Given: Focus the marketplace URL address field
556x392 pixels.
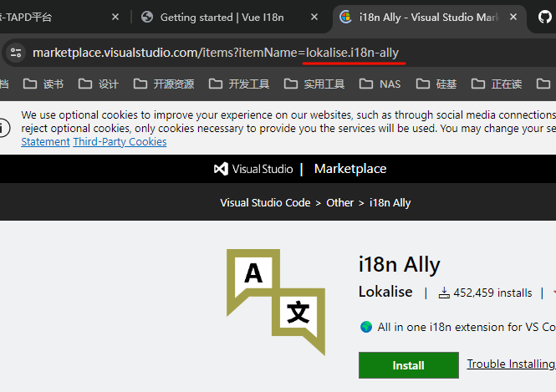Looking at the screenshot, I should (216, 53).
